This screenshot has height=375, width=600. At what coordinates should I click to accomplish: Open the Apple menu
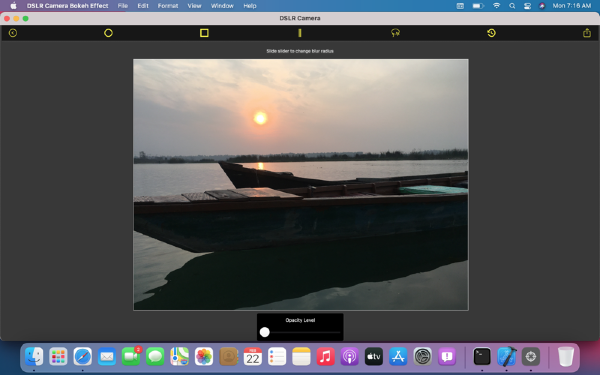tap(13, 6)
